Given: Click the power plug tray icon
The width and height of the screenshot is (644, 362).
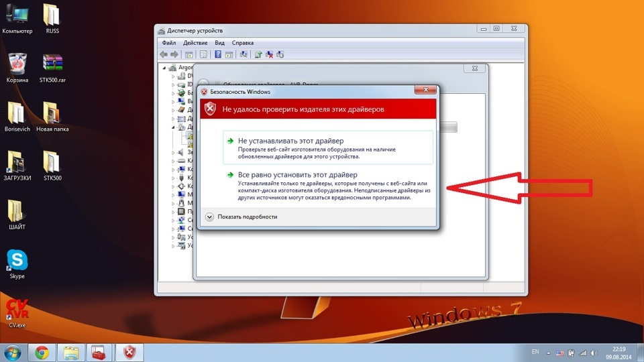Looking at the screenshot, I should tap(571, 353).
